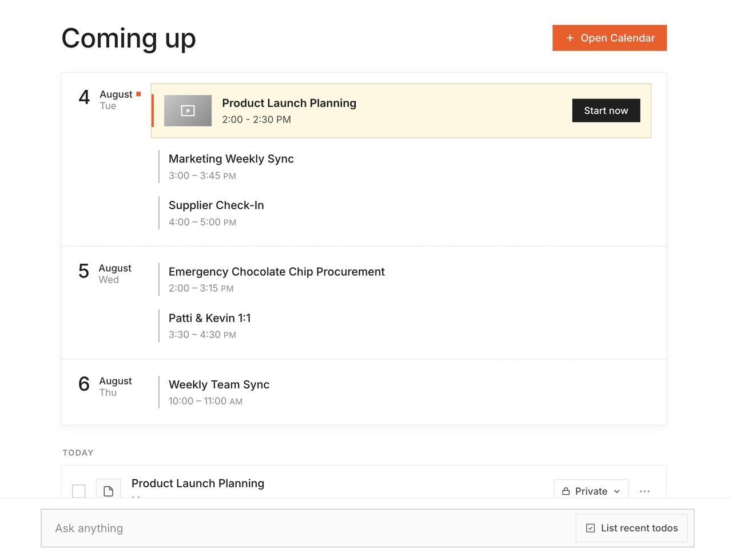Screen dimensions: 732x560
Task: Click the 10:00 – 11:00 AM time
Action: click(x=206, y=402)
